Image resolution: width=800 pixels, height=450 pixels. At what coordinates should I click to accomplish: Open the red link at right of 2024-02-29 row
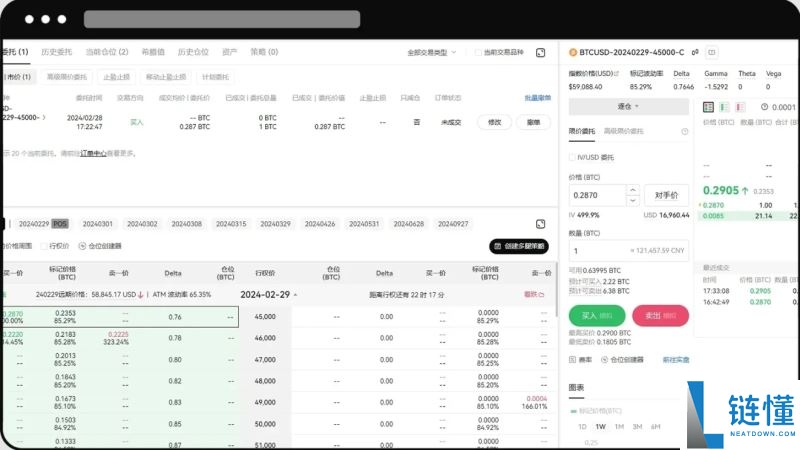tap(534, 294)
